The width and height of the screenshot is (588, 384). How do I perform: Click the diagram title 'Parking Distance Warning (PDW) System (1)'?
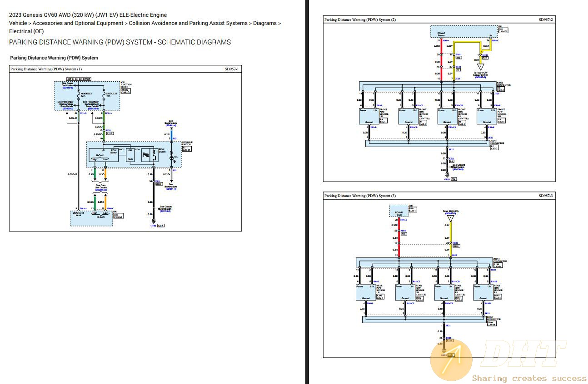(46, 69)
